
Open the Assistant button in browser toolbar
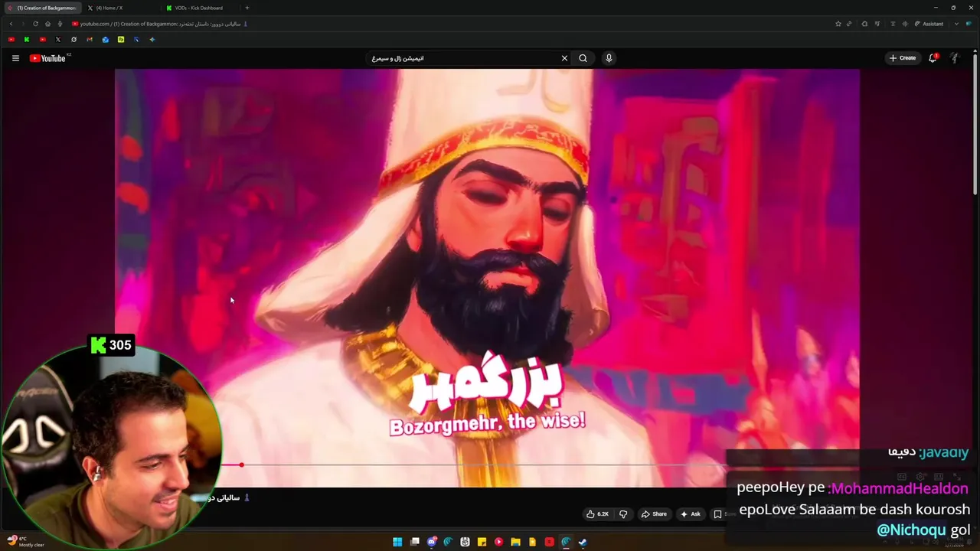929,24
